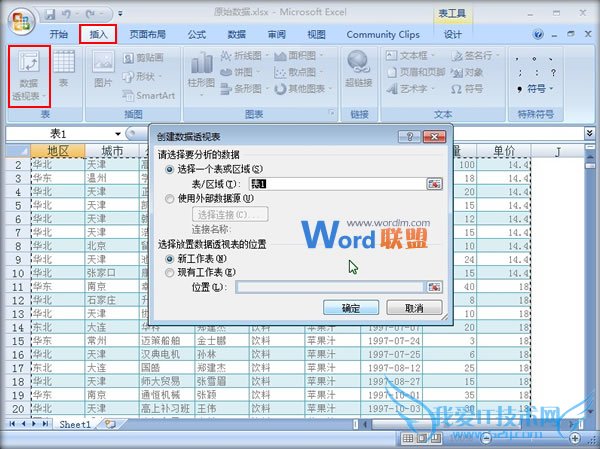Open Excel help question mark icon
This screenshot has height=449, width=600.
pyautogui.click(x=538, y=34)
